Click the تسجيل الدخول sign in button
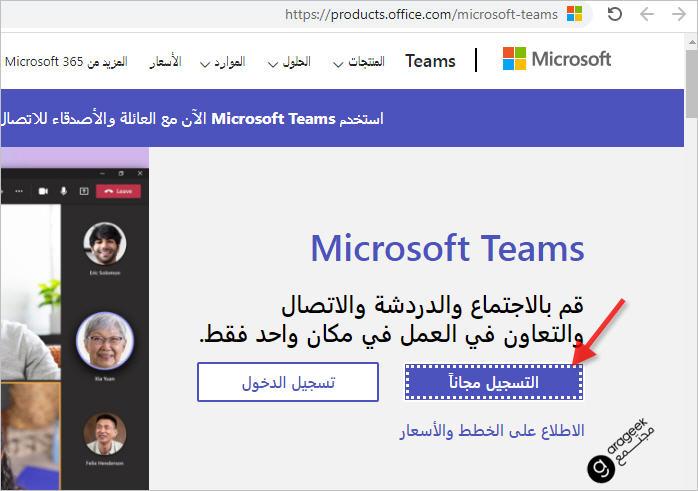This screenshot has width=698, height=491. point(288,382)
